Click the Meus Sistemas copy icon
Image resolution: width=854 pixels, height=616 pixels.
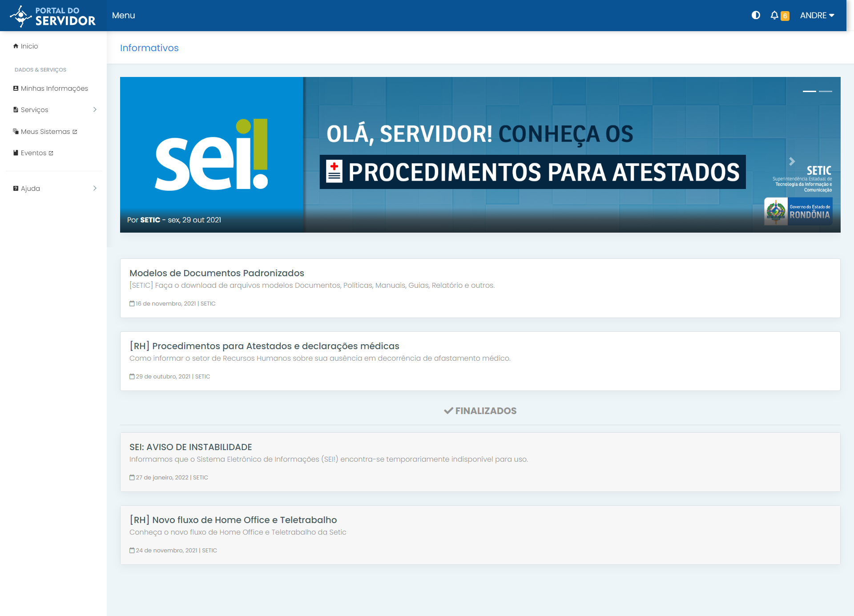(x=16, y=131)
